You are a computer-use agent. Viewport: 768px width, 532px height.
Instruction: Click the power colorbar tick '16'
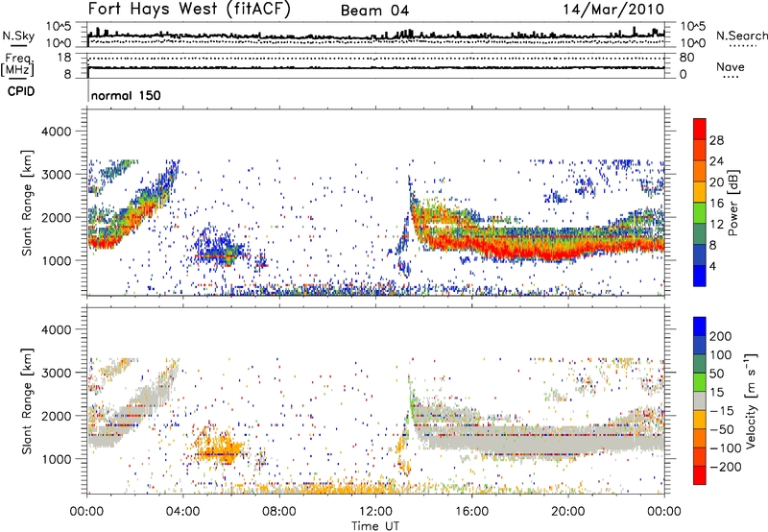pos(716,204)
